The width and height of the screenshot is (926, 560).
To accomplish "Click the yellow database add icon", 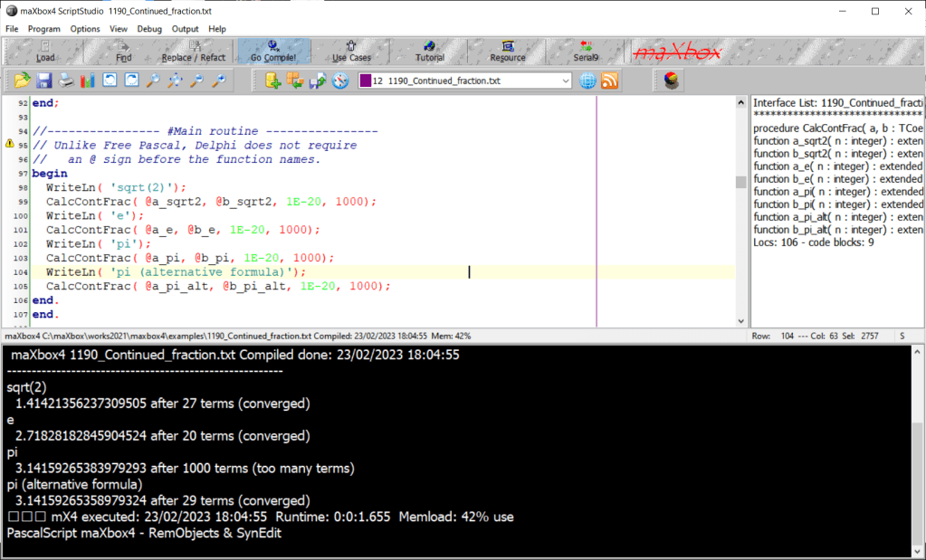I will click(272, 81).
